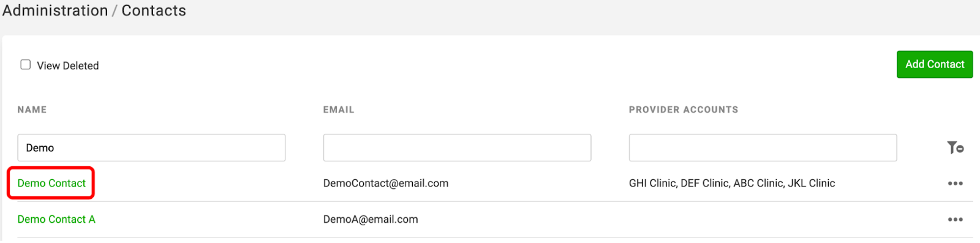Select the DemoContact@email.com email cell
This screenshot has width=980, height=243.
386,183
